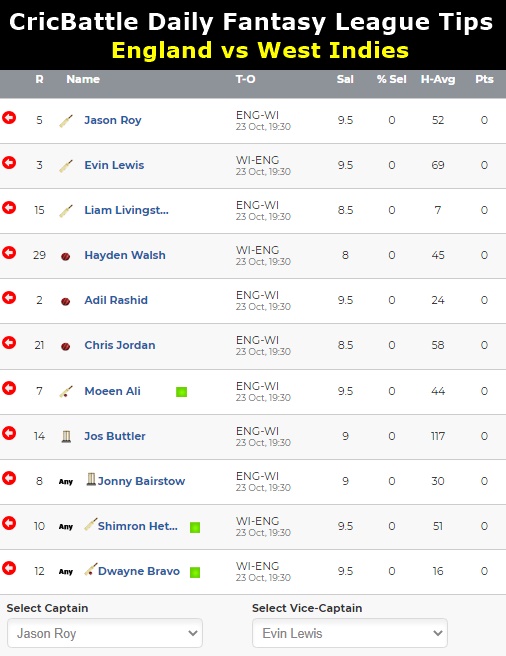Viewport: 506px width, 656px height.
Task: Click green status square next to Shimron Hetmyer
Action: click(x=195, y=527)
